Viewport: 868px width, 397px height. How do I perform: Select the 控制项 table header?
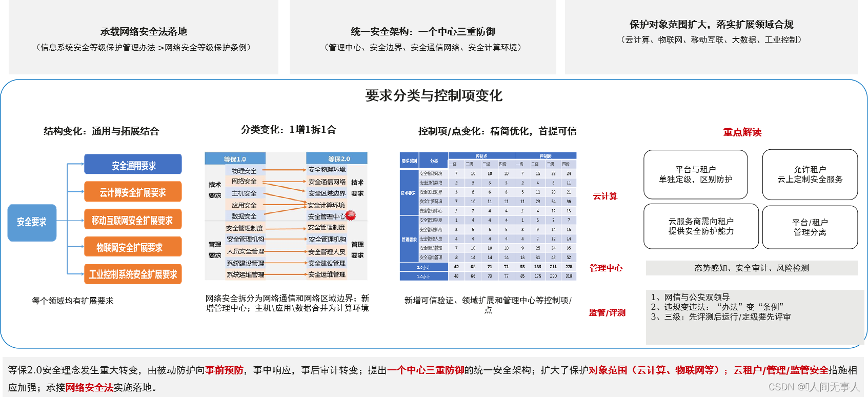pos(546,156)
